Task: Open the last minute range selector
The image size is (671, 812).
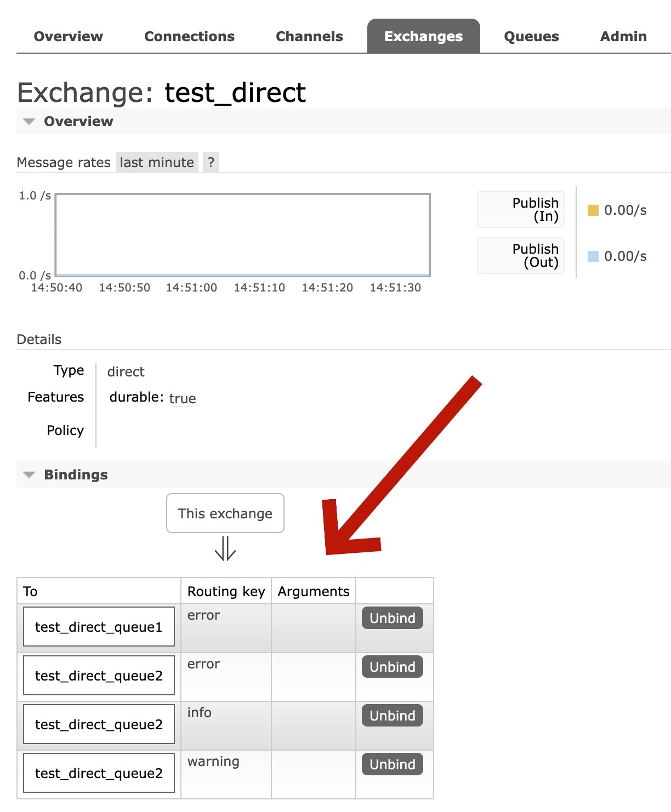Action: [x=157, y=162]
